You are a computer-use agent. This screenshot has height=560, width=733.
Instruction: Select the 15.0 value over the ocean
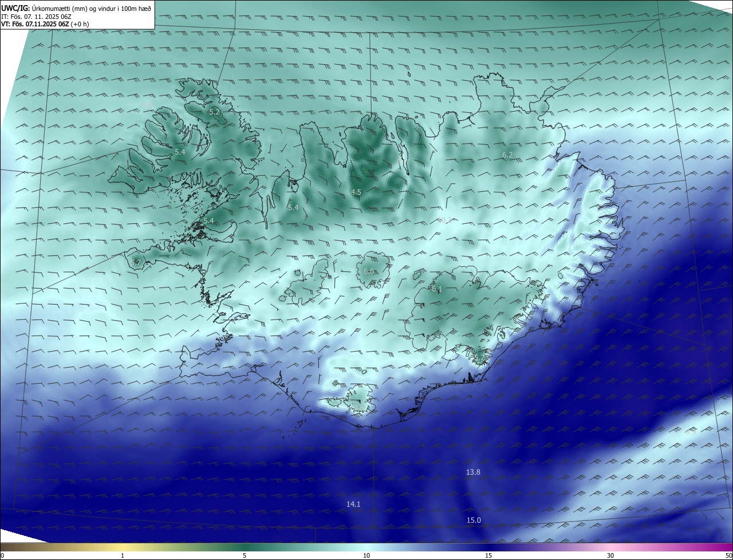click(x=474, y=520)
